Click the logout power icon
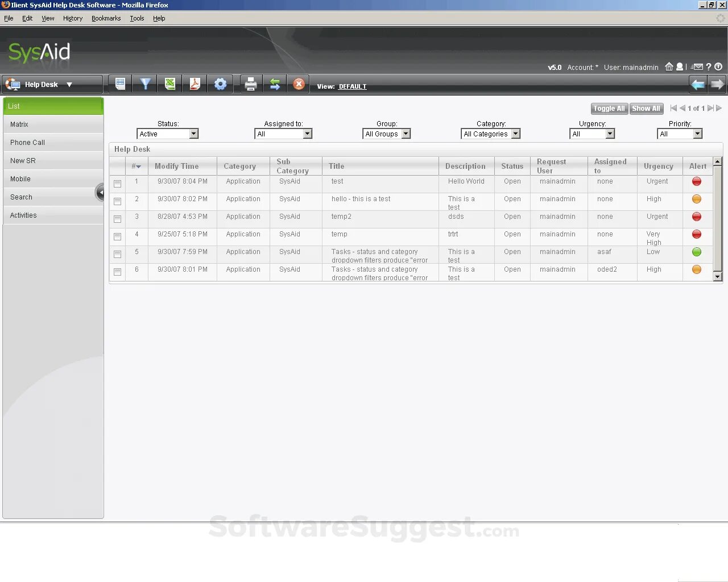The height and width of the screenshot is (582, 728). click(x=718, y=66)
